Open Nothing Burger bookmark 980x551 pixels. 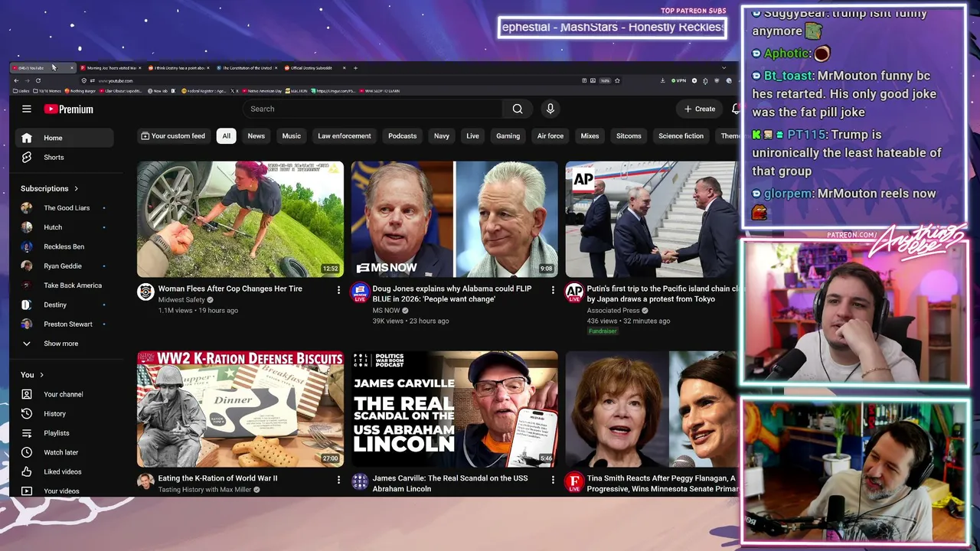pyautogui.click(x=79, y=91)
